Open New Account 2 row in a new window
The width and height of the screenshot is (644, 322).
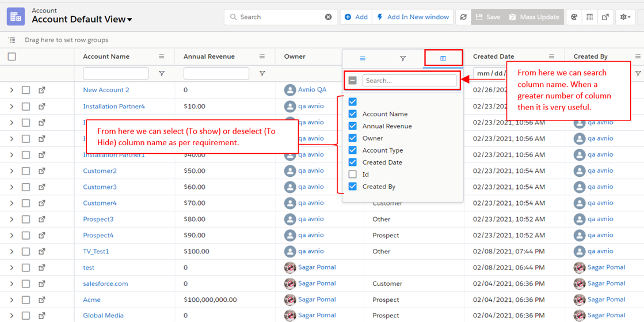click(42, 90)
